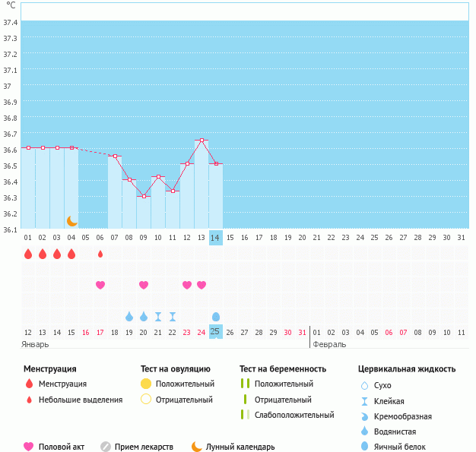Click the highlighted date 25 in calendar row
The width and height of the screenshot is (476, 452).
pos(216,332)
